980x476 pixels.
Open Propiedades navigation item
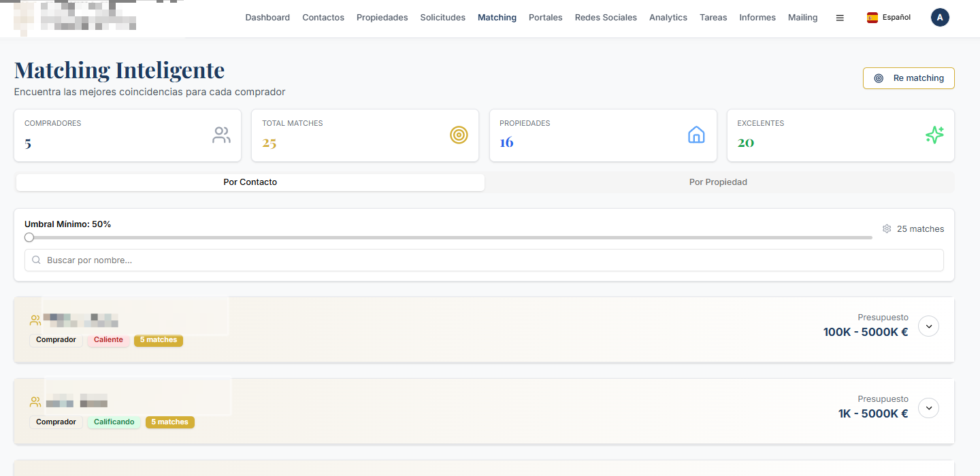click(x=382, y=18)
